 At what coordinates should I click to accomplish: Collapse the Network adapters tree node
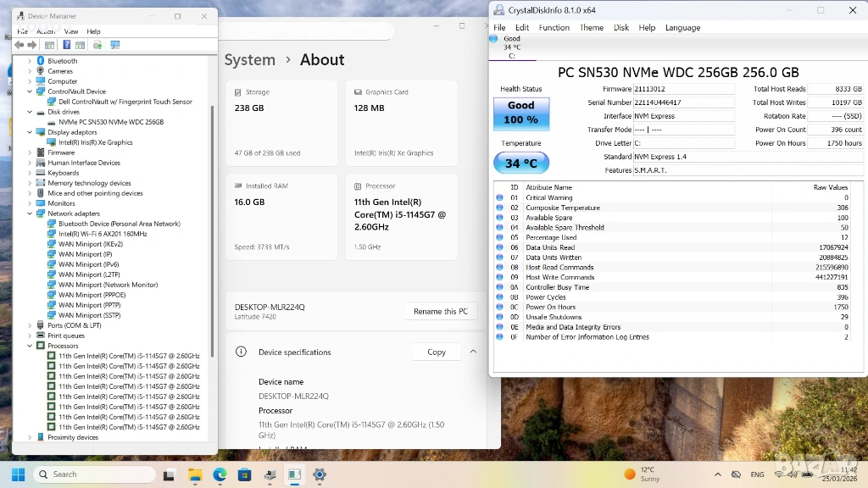click(x=30, y=213)
